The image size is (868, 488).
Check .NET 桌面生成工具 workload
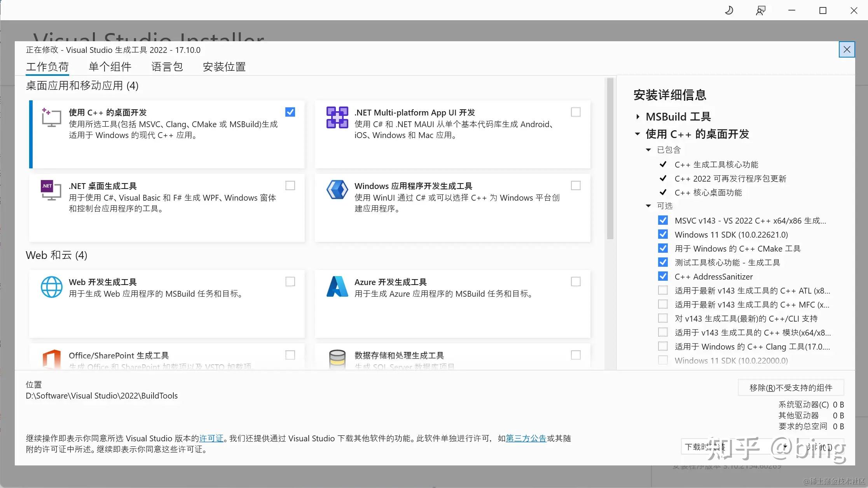tap(290, 185)
